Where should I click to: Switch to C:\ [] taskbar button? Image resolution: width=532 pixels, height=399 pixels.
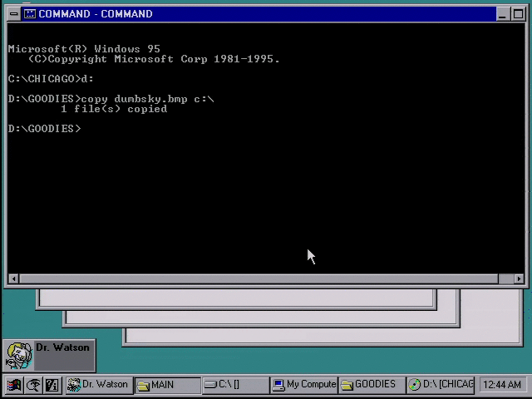pyautogui.click(x=236, y=385)
